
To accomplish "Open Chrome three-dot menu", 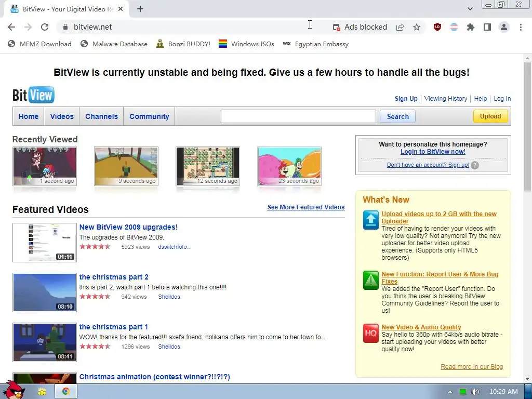I will pyautogui.click(x=521, y=27).
